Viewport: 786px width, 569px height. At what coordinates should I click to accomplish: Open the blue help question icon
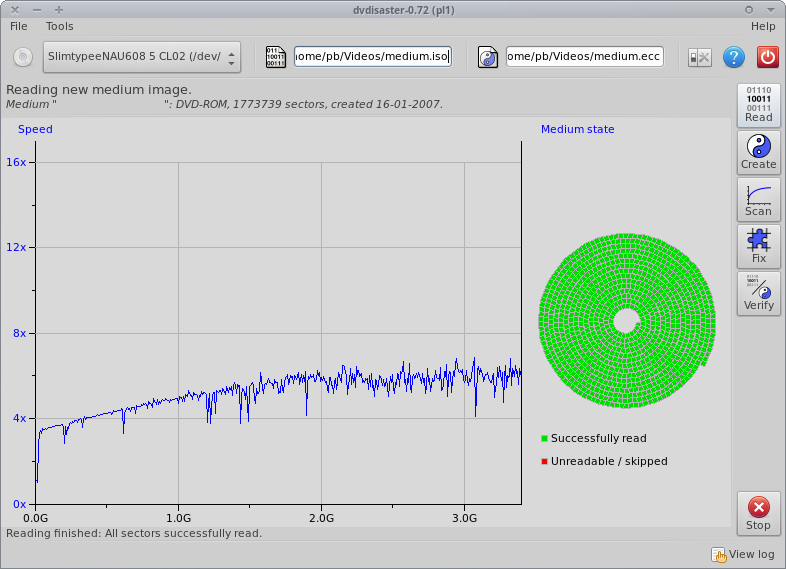[734, 57]
